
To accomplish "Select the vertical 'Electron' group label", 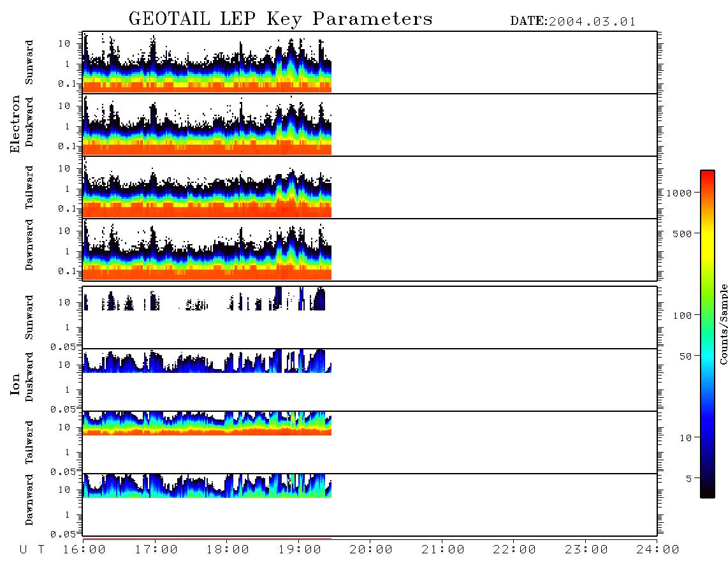I will coord(15,124).
